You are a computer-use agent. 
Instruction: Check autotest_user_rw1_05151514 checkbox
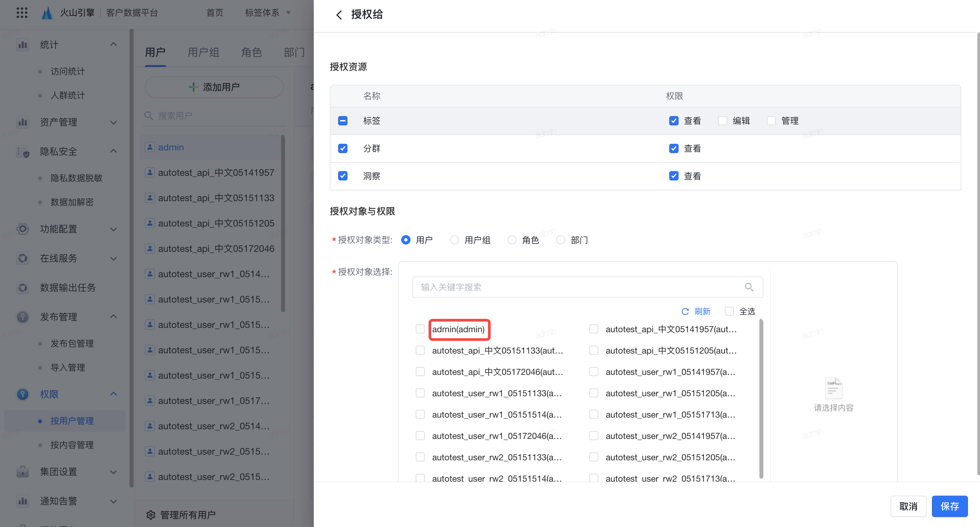click(x=420, y=414)
